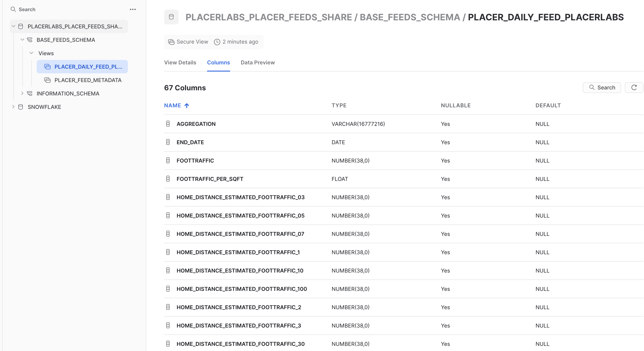This screenshot has height=351, width=644.
Task: Click BASE_FEEDS_SCHEMA in the breadcrumb
Action: (410, 17)
